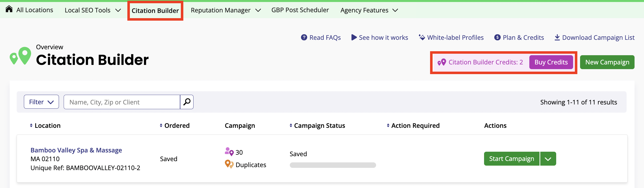Open the See how it works link
This screenshot has width=644, height=188.
383,38
